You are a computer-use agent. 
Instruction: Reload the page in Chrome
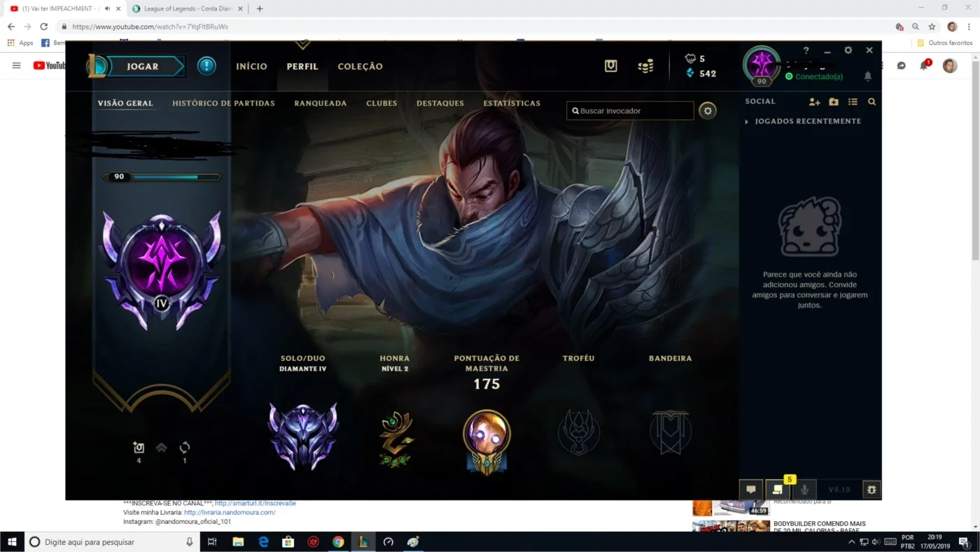[x=43, y=27]
